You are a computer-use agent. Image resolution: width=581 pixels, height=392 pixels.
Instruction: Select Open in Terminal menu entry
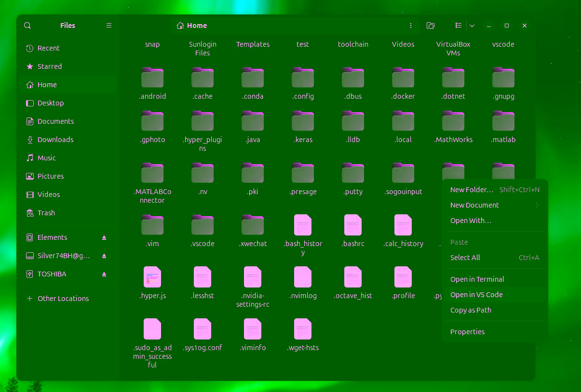click(477, 279)
